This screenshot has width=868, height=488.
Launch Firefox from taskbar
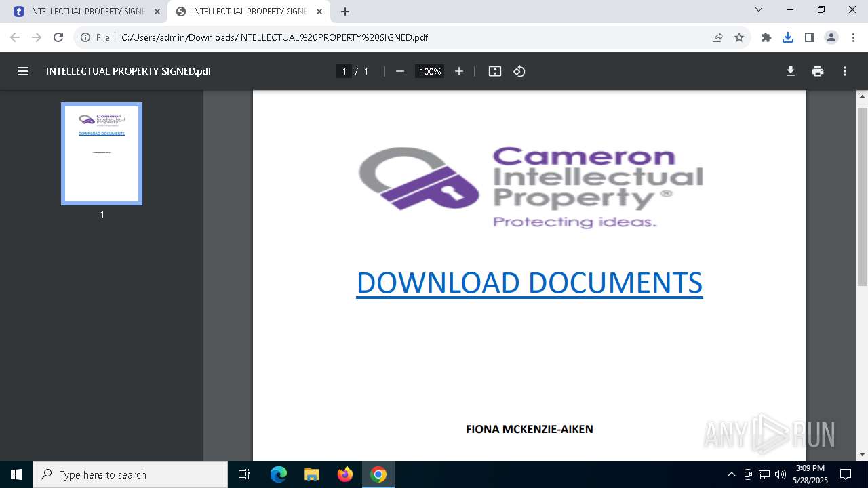click(345, 474)
